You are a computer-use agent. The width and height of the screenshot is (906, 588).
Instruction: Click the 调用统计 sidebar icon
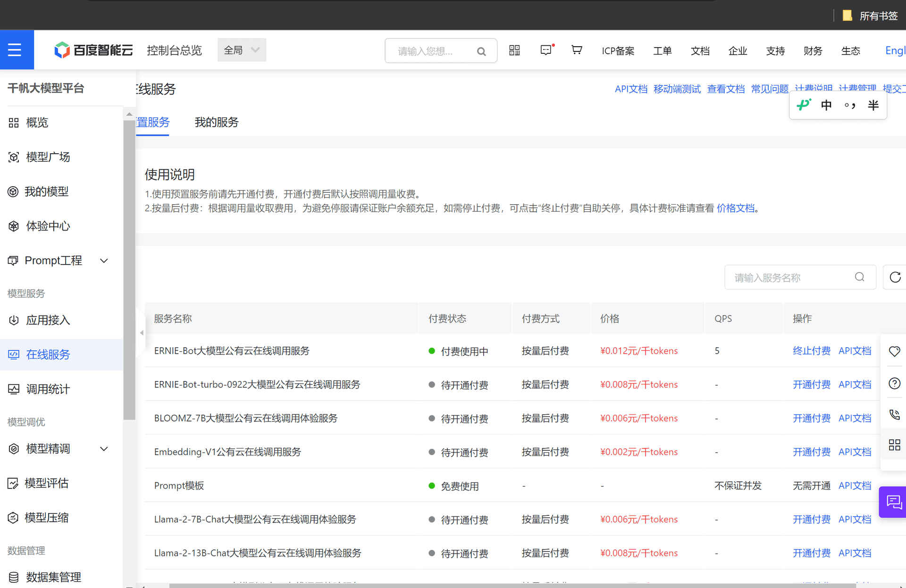[x=14, y=389]
